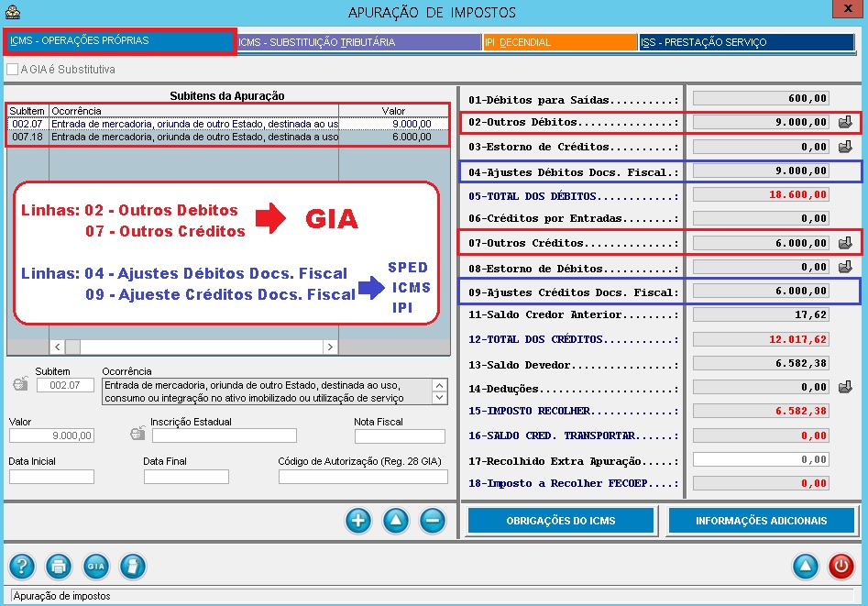Click the red power exit icon
The width and height of the screenshot is (868, 606).
841,566
